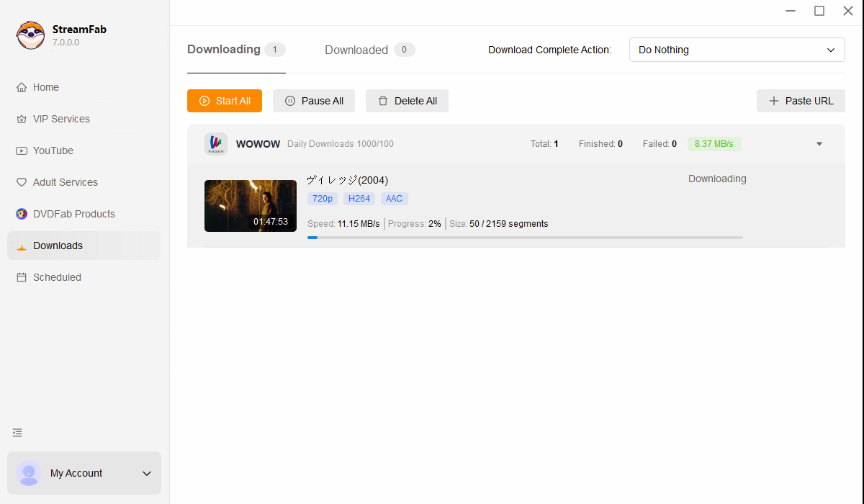Image resolution: width=864 pixels, height=504 pixels.
Task: Click the StreamFab logo
Action: (x=30, y=35)
